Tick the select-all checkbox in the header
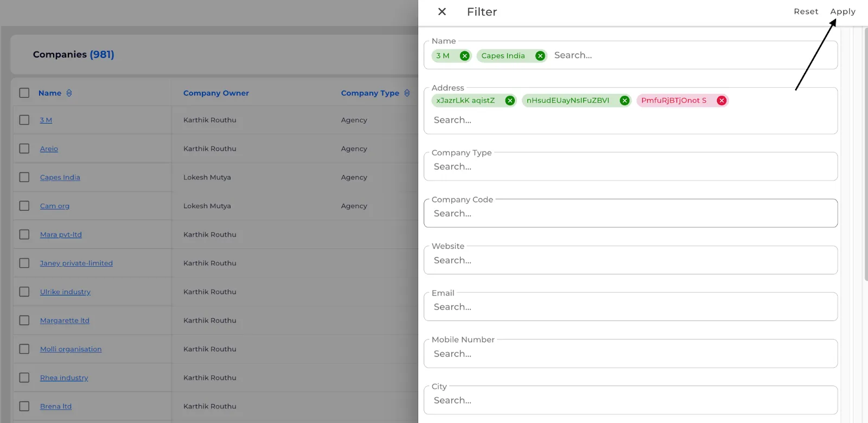This screenshot has height=423, width=868. click(24, 93)
